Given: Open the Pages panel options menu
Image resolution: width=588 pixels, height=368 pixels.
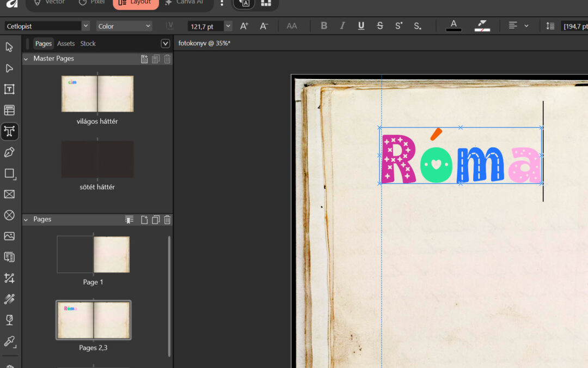Looking at the screenshot, I should click(x=166, y=44).
